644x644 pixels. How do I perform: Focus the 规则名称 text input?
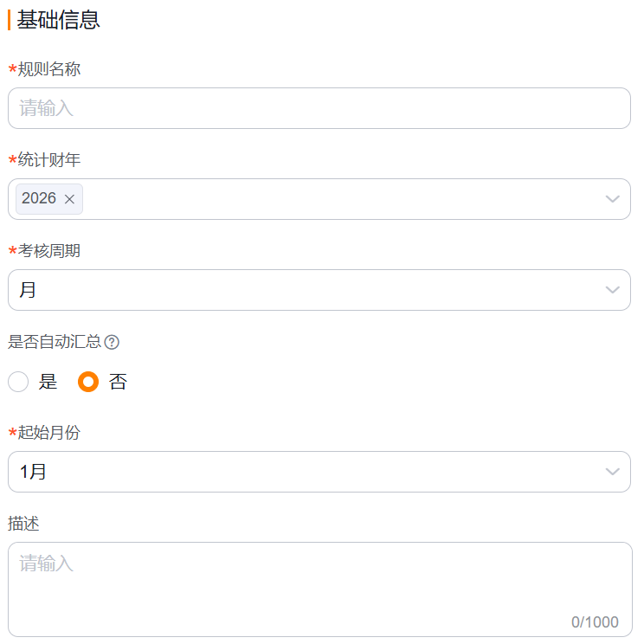[x=319, y=108]
